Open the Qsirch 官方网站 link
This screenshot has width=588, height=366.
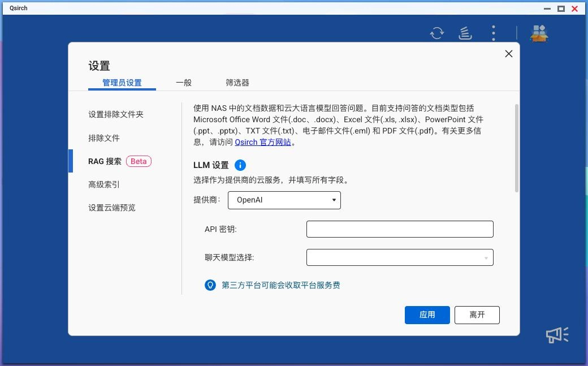[x=263, y=143]
